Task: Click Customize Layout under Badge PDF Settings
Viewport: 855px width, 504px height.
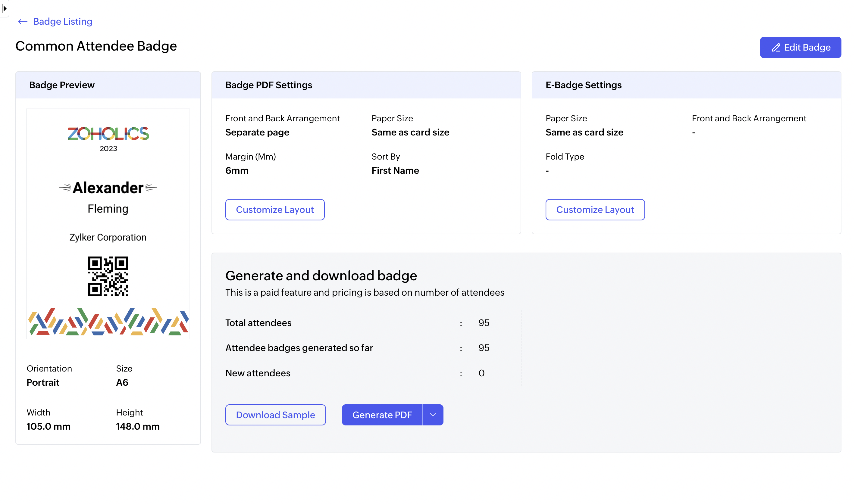Action: click(x=274, y=210)
